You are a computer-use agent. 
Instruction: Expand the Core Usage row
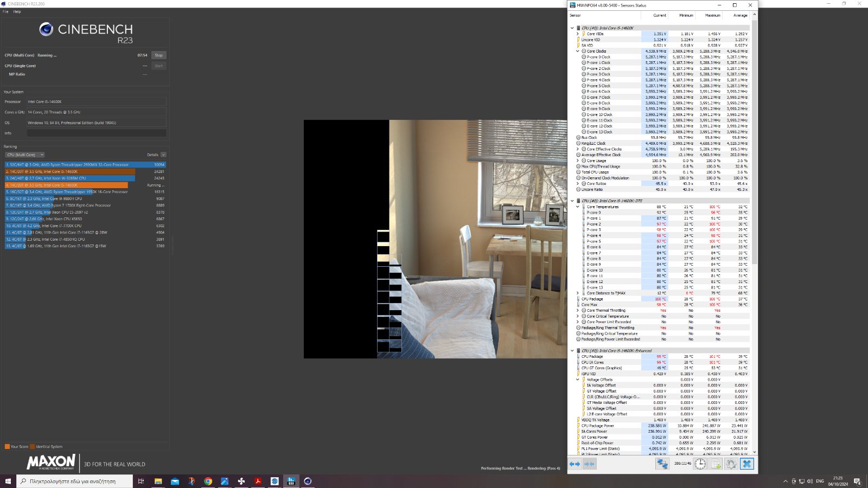click(577, 160)
